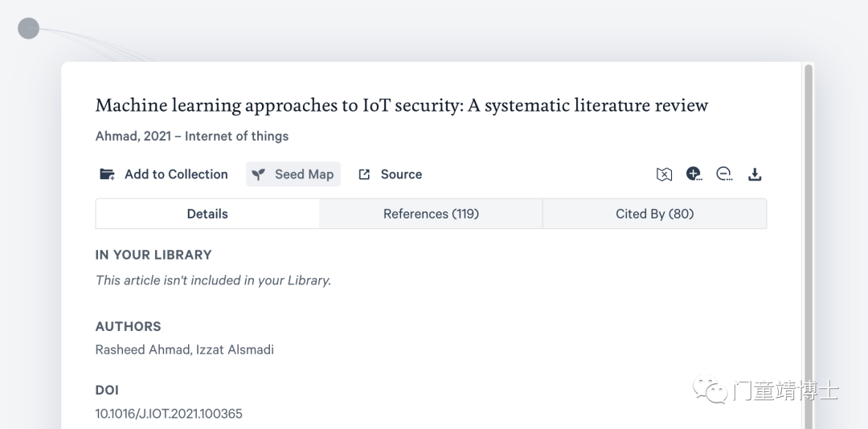Open the References (119) tab

point(431,214)
